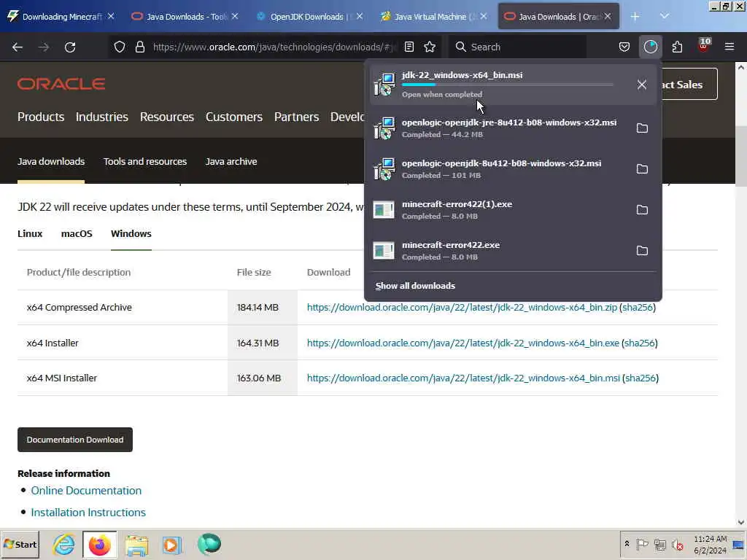
Task: Open Customers menu on Oracle site
Action: tap(234, 117)
